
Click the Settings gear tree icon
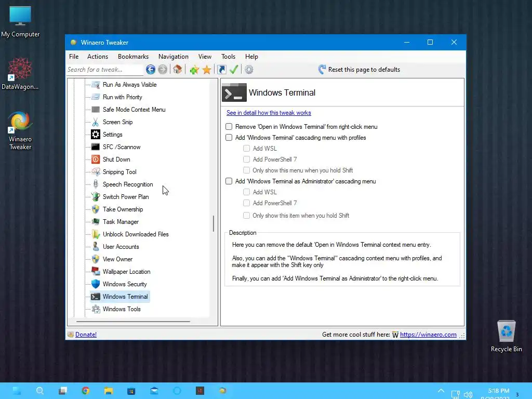pyautogui.click(x=96, y=135)
